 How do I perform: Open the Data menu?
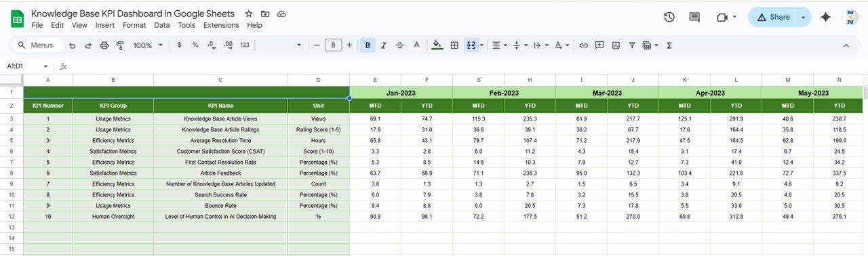pyautogui.click(x=162, y=25)
